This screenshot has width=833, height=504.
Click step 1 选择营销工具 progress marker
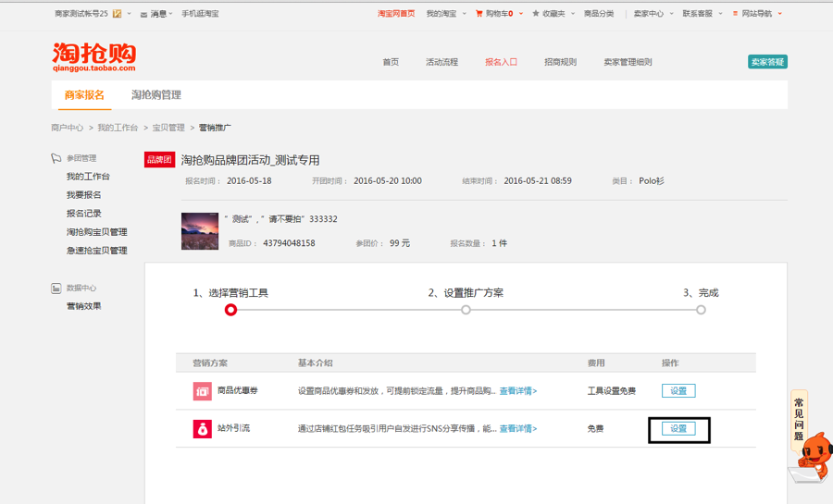click(230, 310)
